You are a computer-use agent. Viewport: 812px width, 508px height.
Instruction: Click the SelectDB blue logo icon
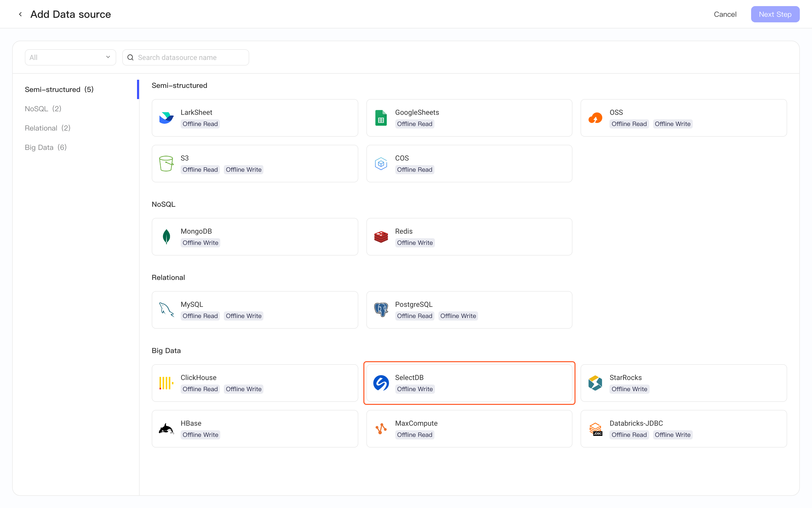[381, 383]
